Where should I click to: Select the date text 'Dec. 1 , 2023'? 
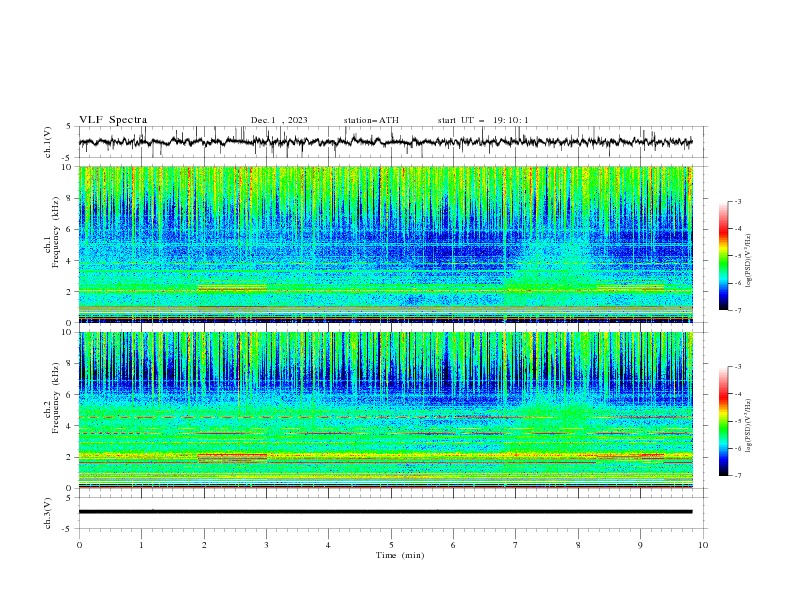pos(279,120)
